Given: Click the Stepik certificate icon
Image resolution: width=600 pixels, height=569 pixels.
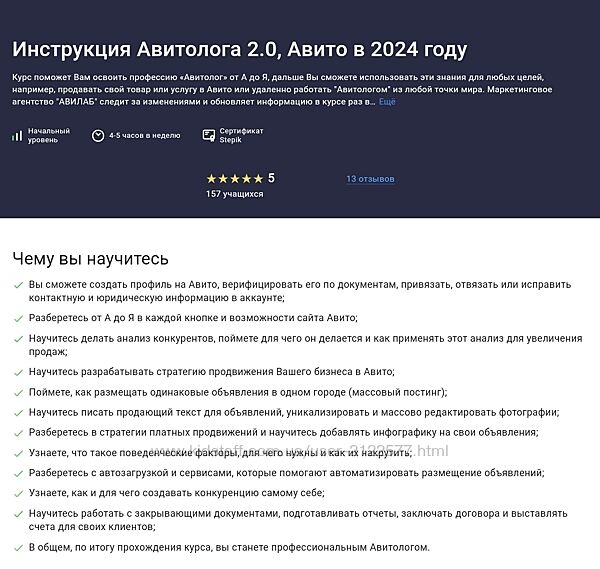Looking at the screenshot, I should pos(209,135).
